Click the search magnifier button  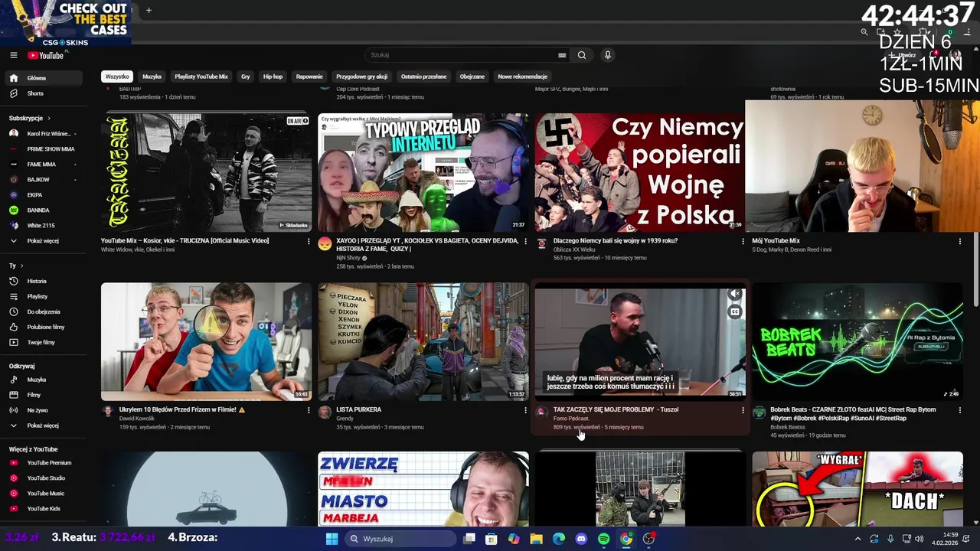click(582, 55)
